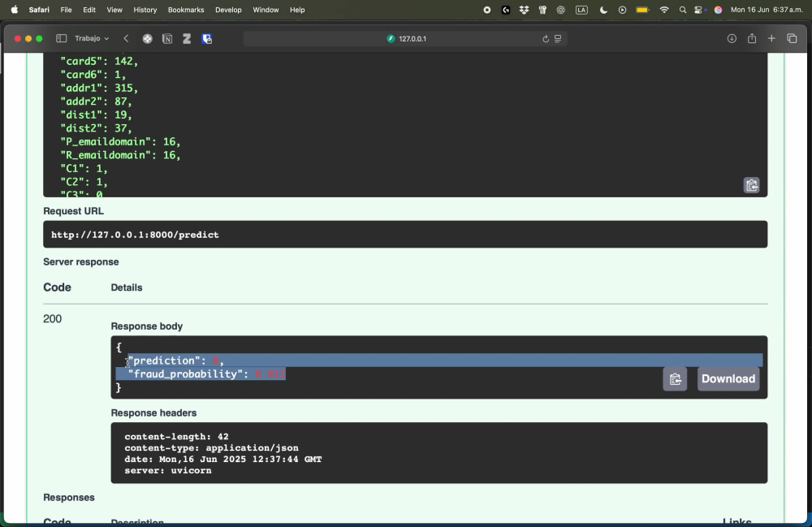
Task: Click the Z extension icon in toolbar
Action: tap(187, 39)
